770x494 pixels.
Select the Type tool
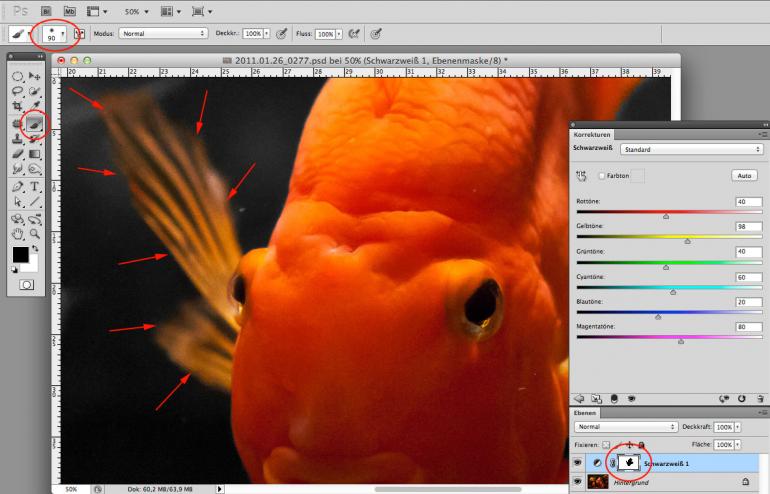coord(34,187)
